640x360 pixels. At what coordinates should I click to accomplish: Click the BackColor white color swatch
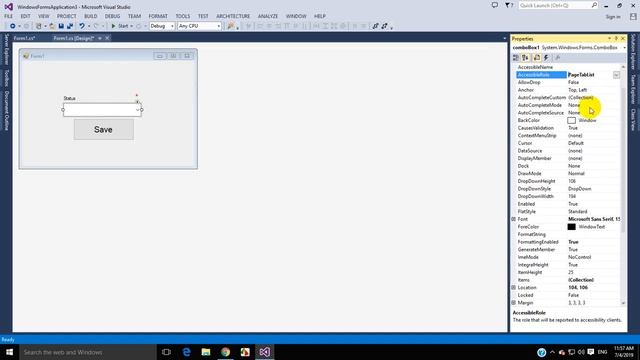[571, 120]
